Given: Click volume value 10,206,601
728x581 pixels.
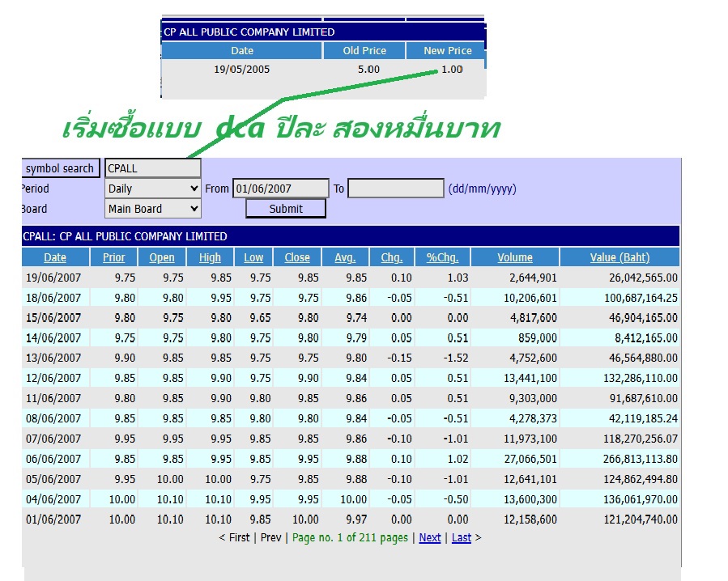Looking at the screenshot, I should tap(530, 298).
